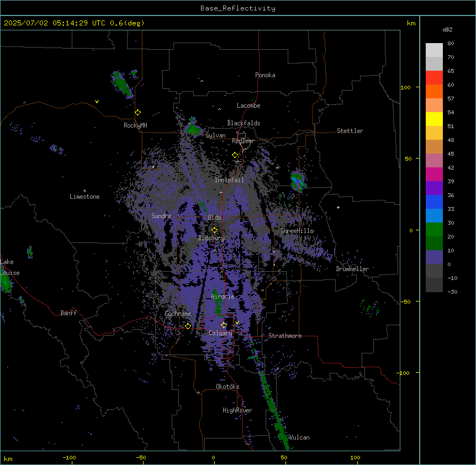Select the Calgary label
The width and height of the screenshot is (476, 465).
220,333
